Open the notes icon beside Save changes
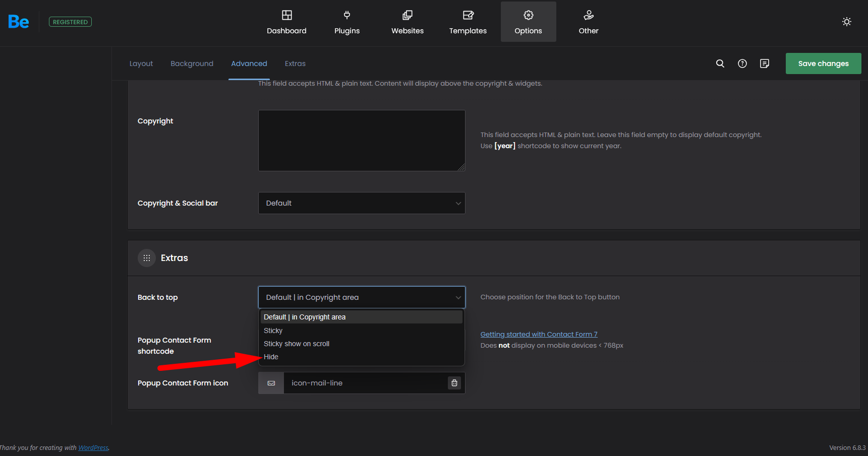The height and width of the screenshot is (456, 868). pos(764,63)
